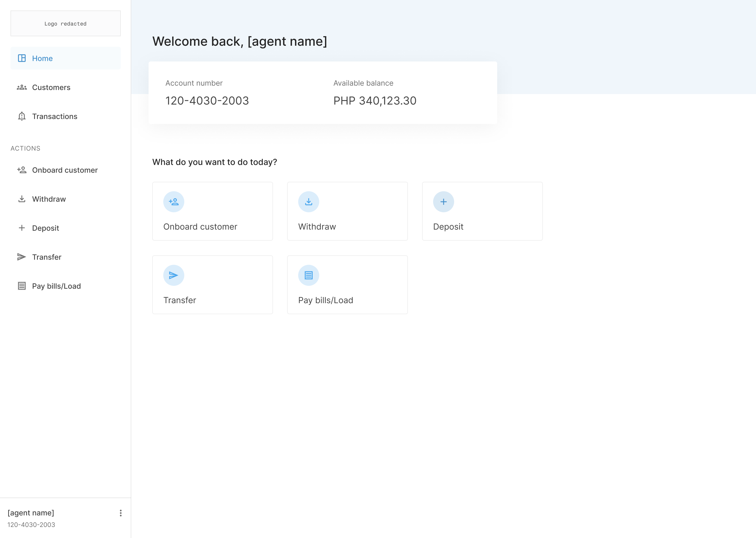Viewport: 756px width, 538px height.
Task: Click the Deposit card's plus circle icon
Action: pyautogui.click(x=444, y=202)
